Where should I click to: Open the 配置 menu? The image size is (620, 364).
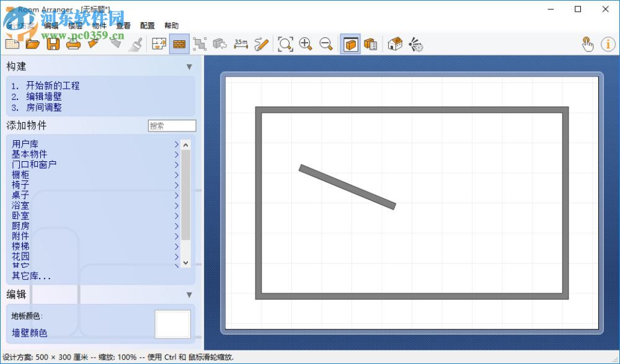[148, 25]
